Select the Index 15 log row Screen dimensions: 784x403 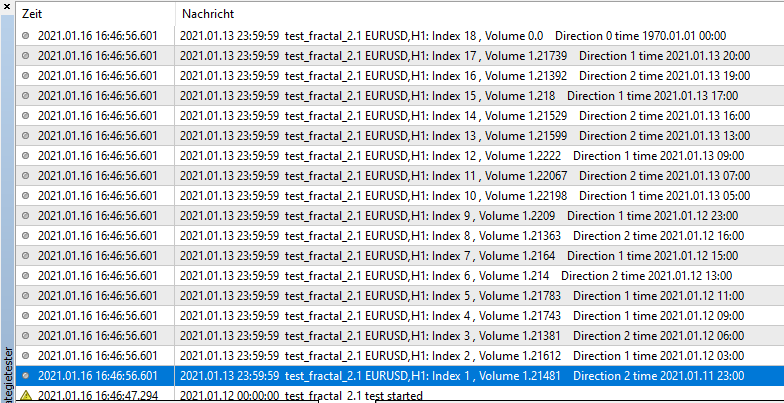point(400,96)
